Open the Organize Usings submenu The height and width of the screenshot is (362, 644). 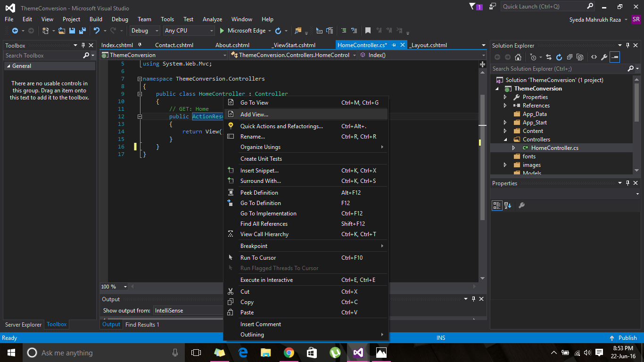tap(305, 147)
